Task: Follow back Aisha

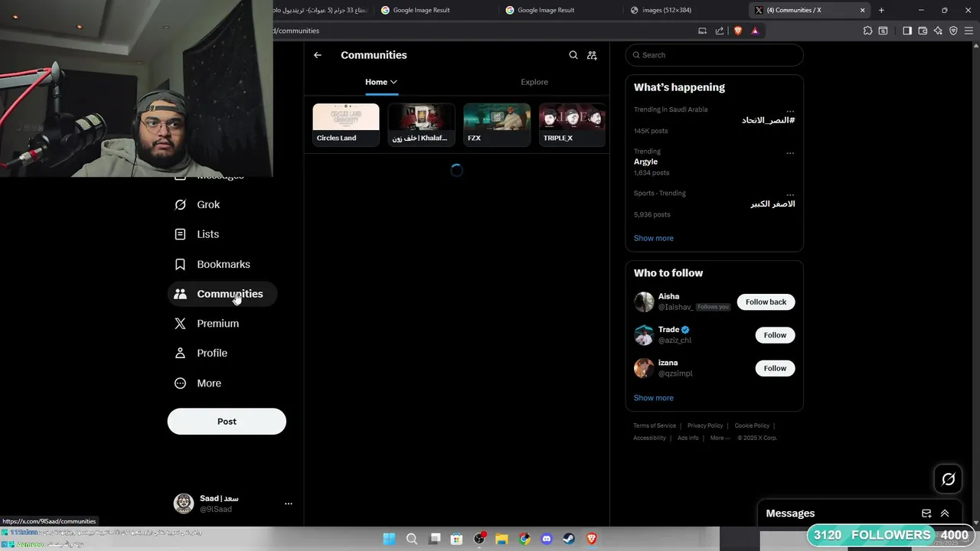Action: (766, 302)
